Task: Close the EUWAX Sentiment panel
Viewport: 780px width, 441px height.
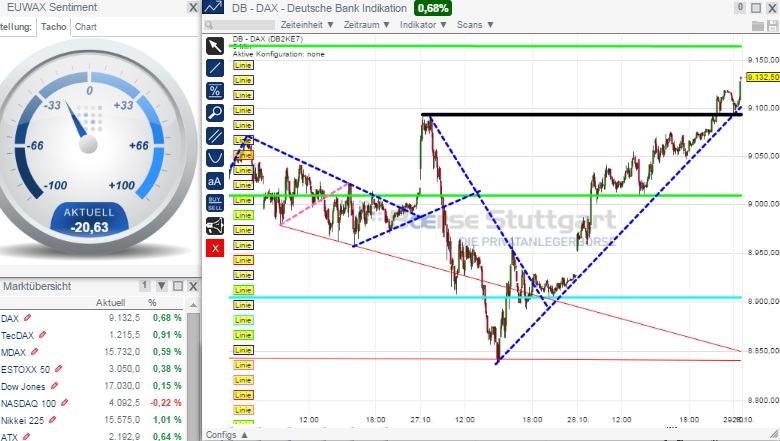Action: pos(193,7)
